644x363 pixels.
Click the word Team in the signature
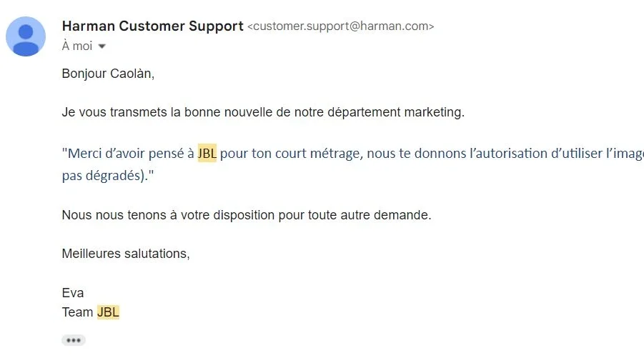78,312
